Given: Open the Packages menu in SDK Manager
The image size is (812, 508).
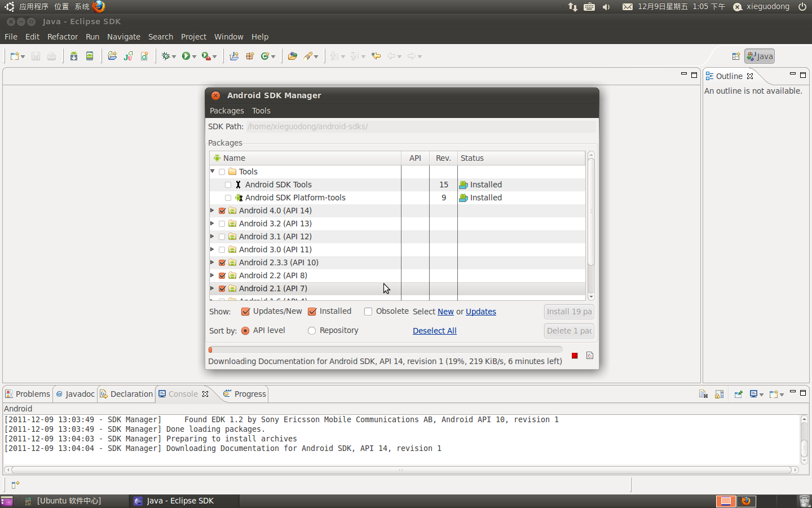Looking at the screenshot, I should (227, 111).
